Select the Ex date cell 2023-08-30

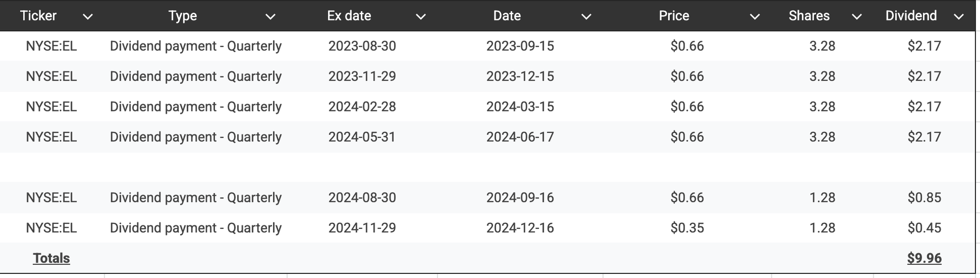click(x=362, y=46)
